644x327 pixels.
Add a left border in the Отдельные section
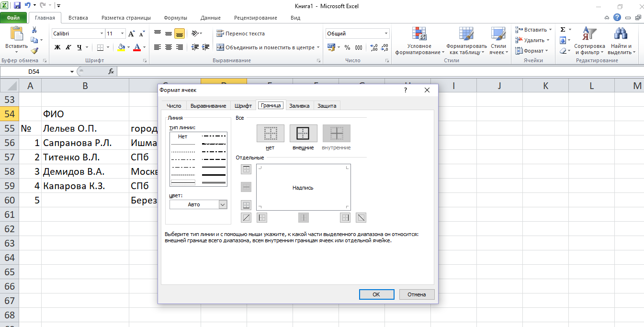point(262,218)
